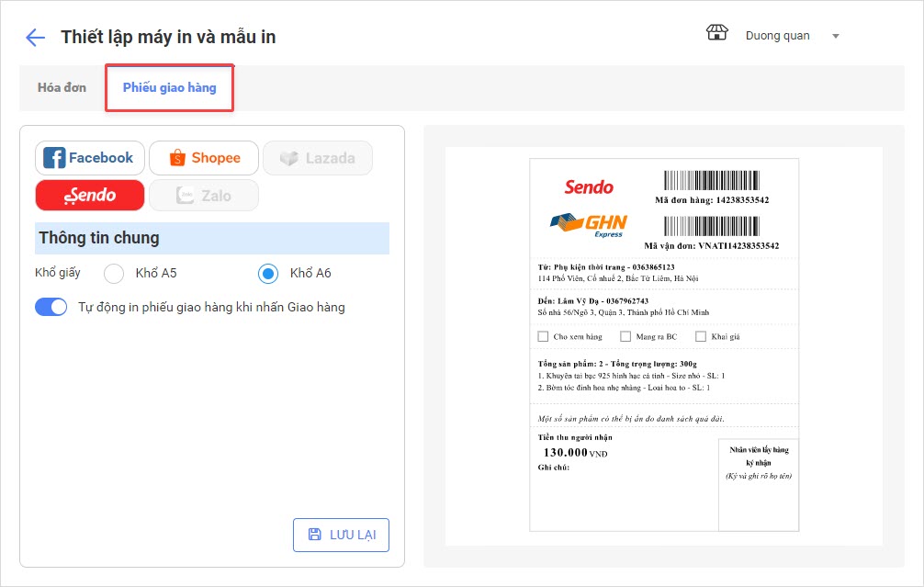Select the Facebook channel button
The width and height of the screenshot is (924, 587).
click(x=89, y=158)
